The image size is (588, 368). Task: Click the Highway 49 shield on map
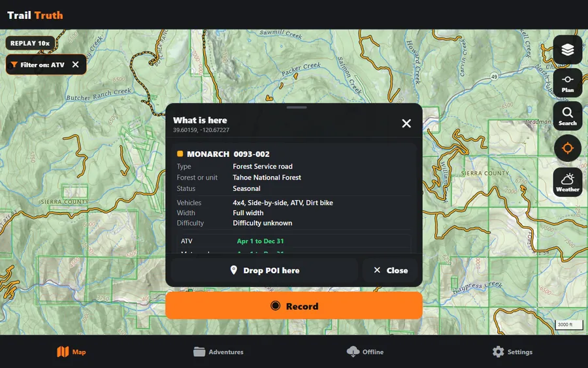[495, 76]
